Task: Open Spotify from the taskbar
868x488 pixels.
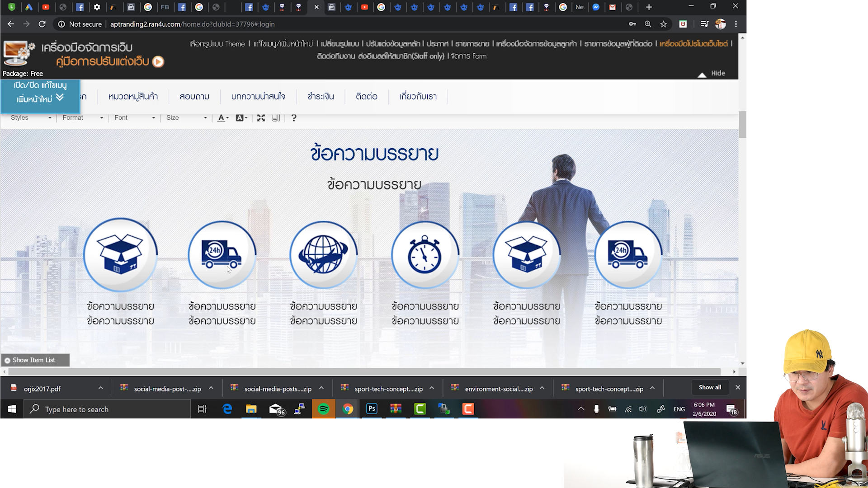Action: point(324,409)
